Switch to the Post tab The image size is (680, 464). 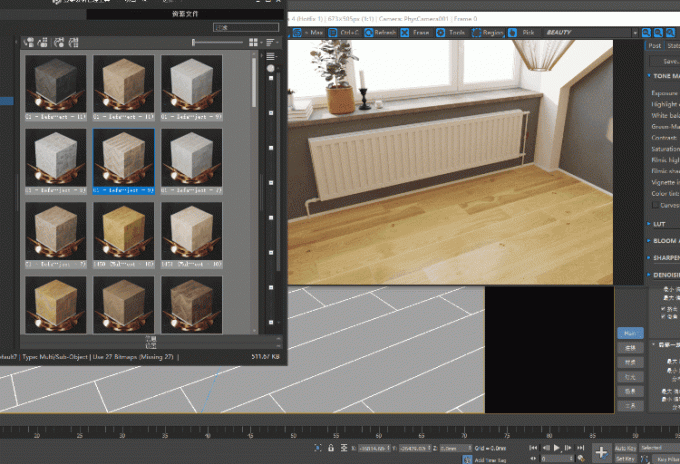click(654, 46)
